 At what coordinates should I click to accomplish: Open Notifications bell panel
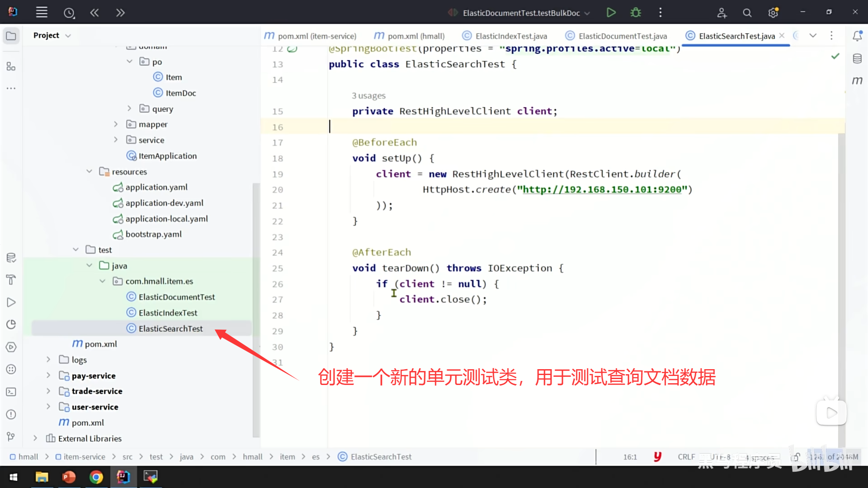pyautogui.click(x=857, y=36)
